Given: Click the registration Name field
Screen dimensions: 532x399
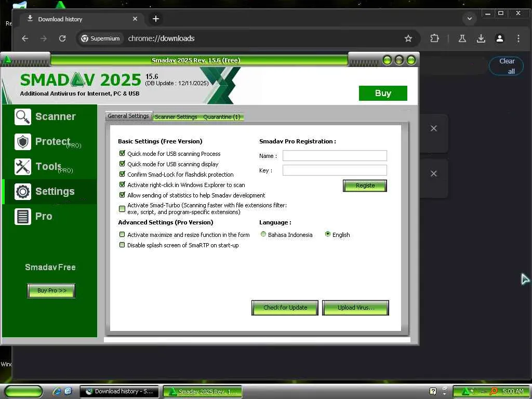Looking at the screenshot, I should tap(335, 156).
